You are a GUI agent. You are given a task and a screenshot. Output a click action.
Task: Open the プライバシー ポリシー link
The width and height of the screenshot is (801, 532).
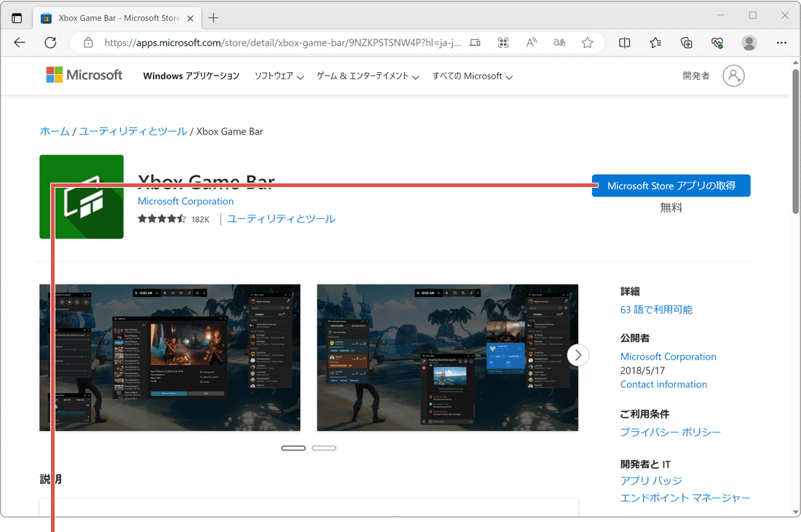point(670,432)
